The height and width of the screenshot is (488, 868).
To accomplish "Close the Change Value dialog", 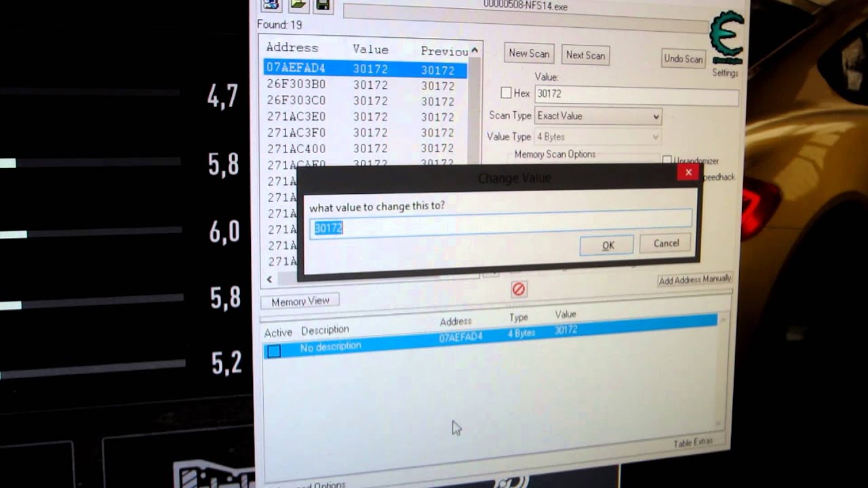I will tap(688, 172).
